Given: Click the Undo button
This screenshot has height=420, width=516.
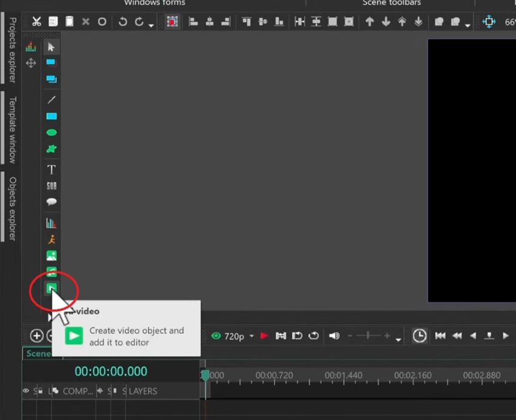Looking at the screenshot, I should pos(123,22).
